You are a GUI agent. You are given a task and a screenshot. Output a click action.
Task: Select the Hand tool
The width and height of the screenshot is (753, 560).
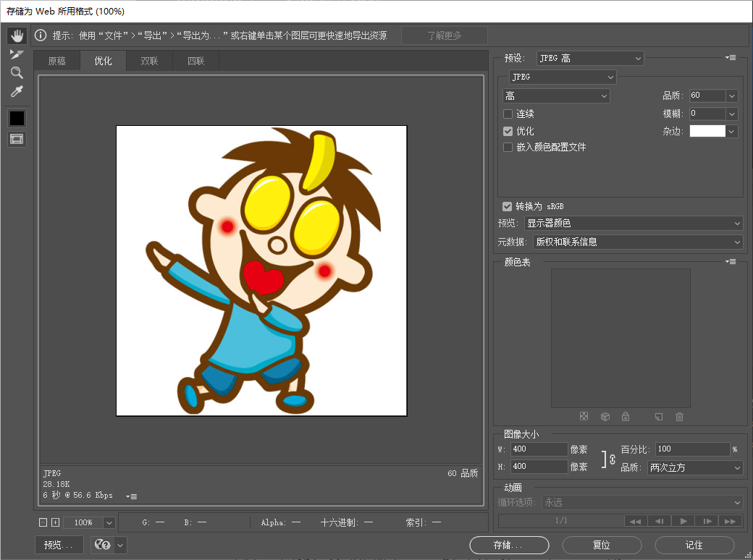(17, 35)
